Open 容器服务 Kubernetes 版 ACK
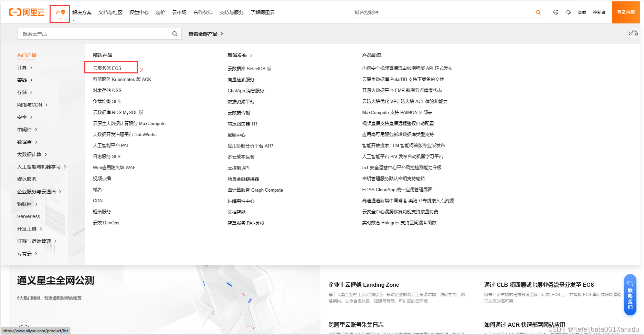Screen dimensions: 644x335 pos(122,79)
